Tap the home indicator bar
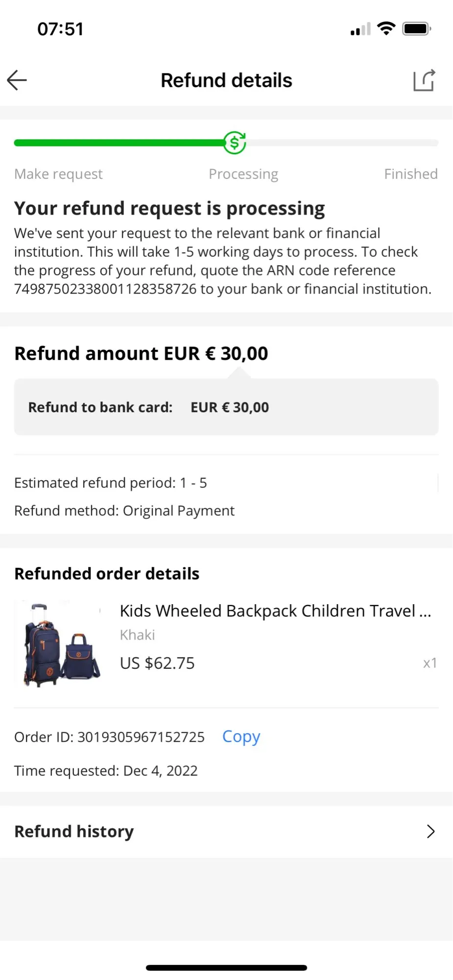Screen dimensions: 453x980 click(226, 968)
